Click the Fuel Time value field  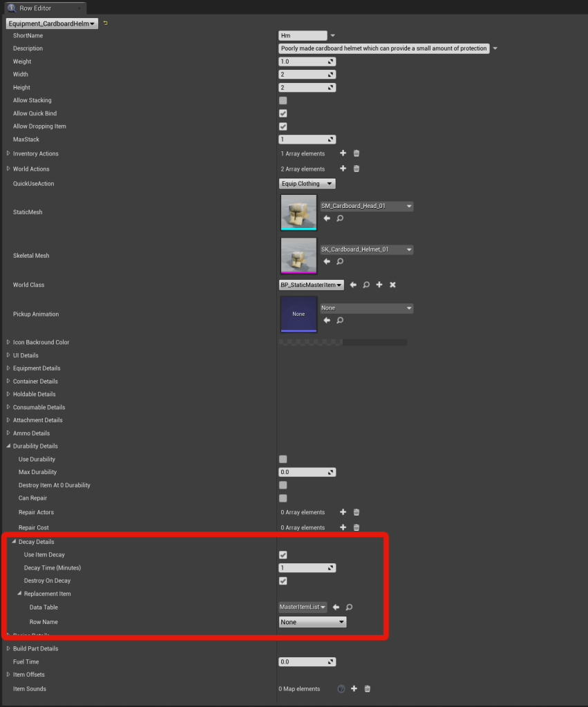point(307,662)
